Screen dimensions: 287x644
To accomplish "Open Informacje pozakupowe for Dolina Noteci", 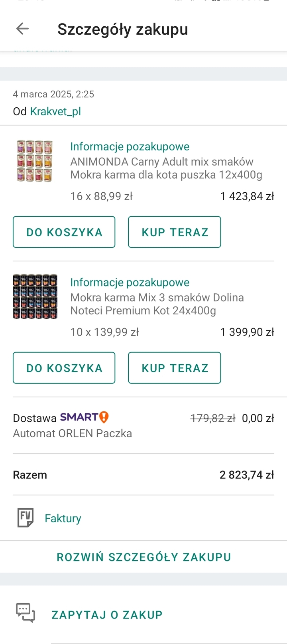I will (x=130, y=282).
